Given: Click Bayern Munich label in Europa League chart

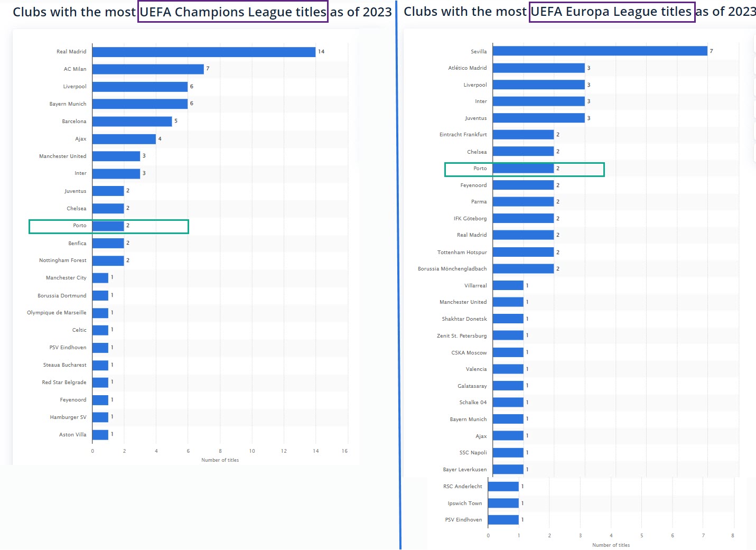Looking at the screenshot, I should coord(469,420).
